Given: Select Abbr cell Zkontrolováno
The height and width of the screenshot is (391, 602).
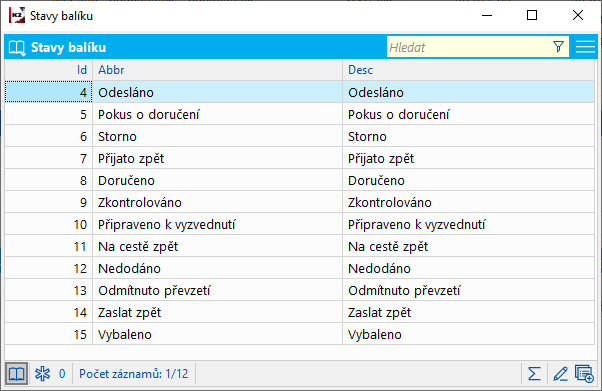Looking at the screenshot, I should [x=217, y=202].
